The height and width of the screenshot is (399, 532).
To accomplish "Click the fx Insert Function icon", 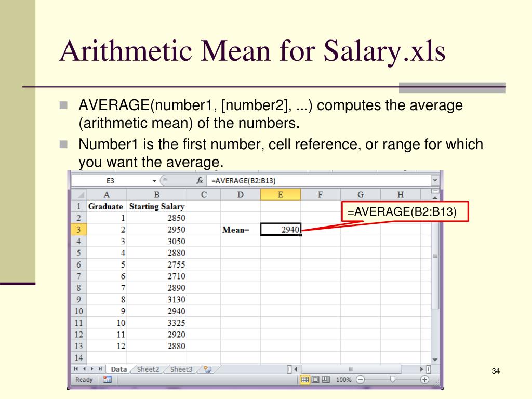I will click(200, 180).
